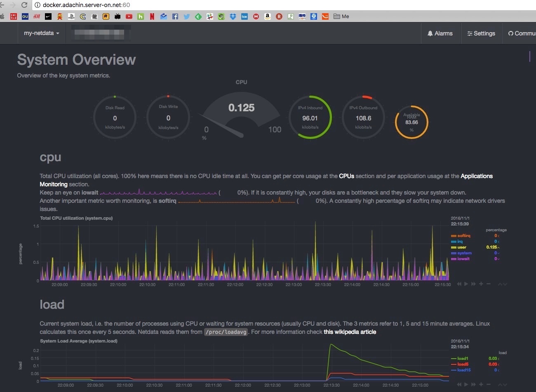
Task: Open the Me bookmarks folder
Action: [x=341, y=16]
